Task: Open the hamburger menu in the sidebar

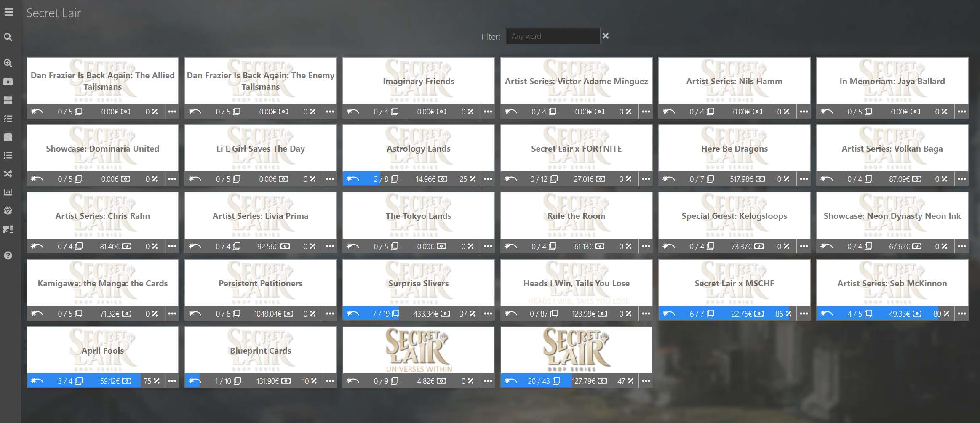Action: tap(8, 12)
